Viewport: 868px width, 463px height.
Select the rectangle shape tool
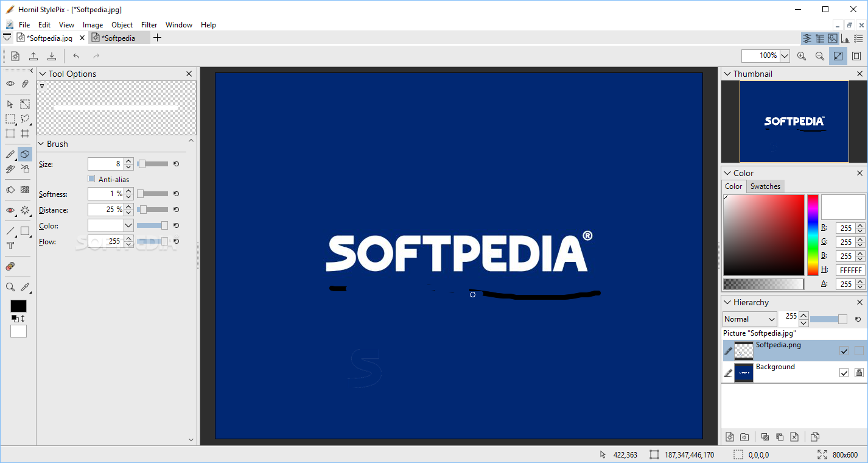tap(25, 231)
